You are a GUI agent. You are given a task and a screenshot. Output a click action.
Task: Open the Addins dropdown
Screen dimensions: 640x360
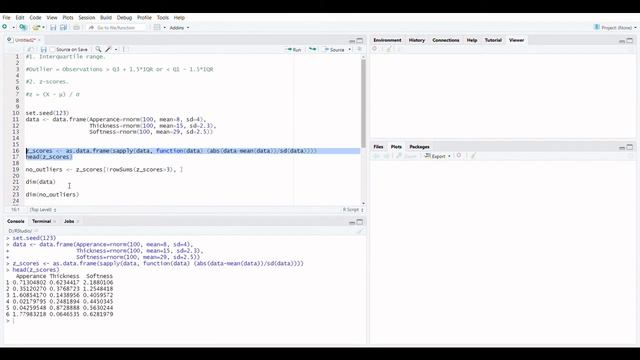(x=179, y=28)
